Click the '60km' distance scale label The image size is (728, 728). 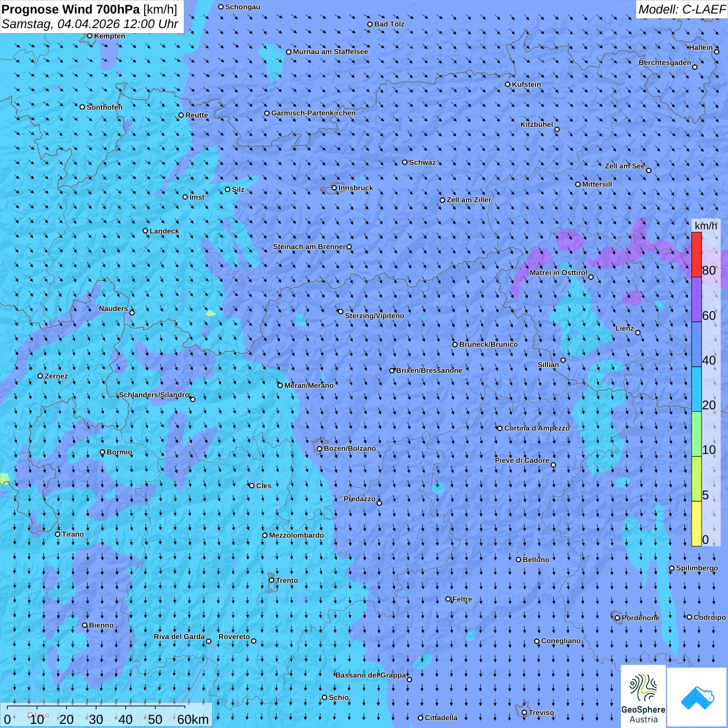tap(193, 719)
